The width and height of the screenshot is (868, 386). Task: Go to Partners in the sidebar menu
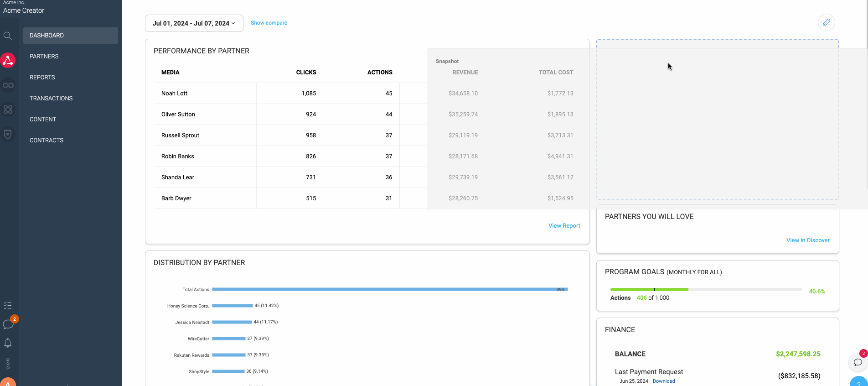pyautogui.click(x=44, y=57)
